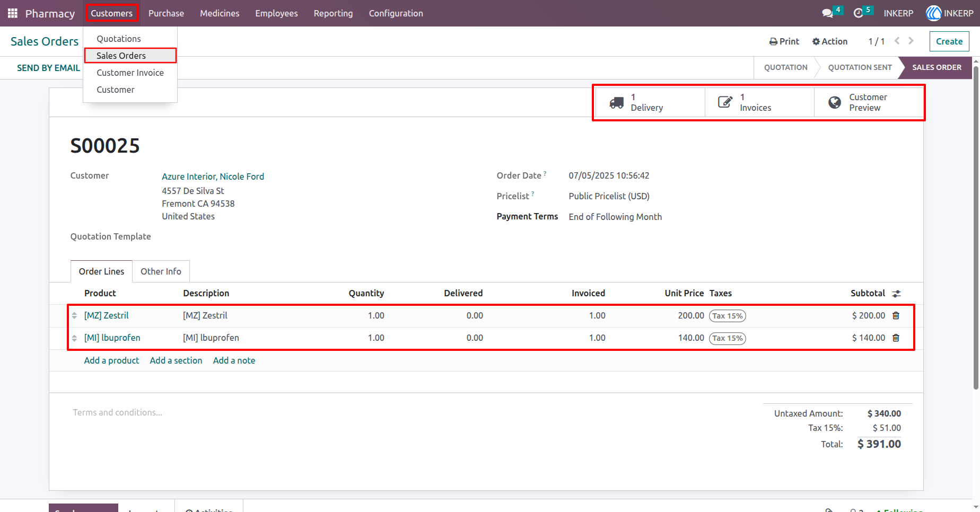Open the activities clock icon

point(858,13)
